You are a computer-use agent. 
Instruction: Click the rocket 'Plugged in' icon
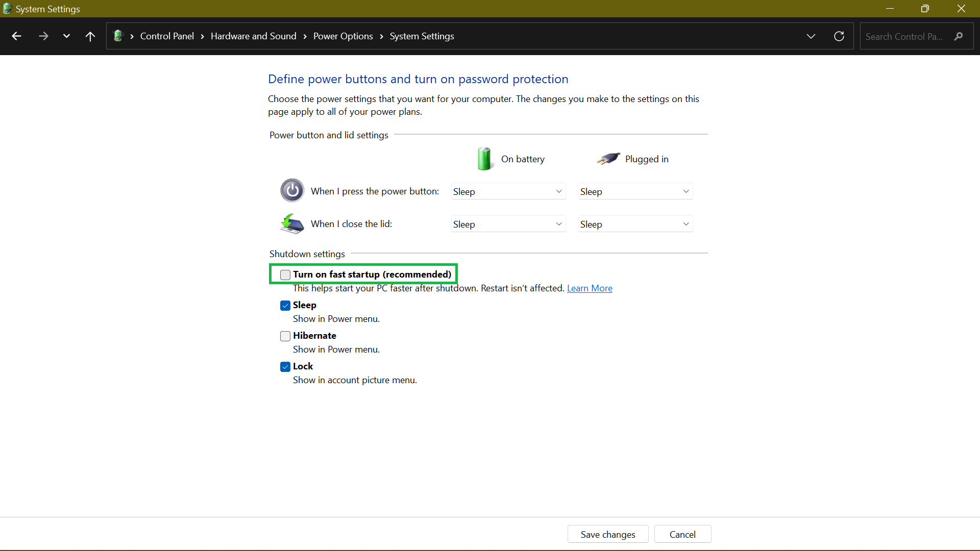pyautogui.click(x=607, y=158)
